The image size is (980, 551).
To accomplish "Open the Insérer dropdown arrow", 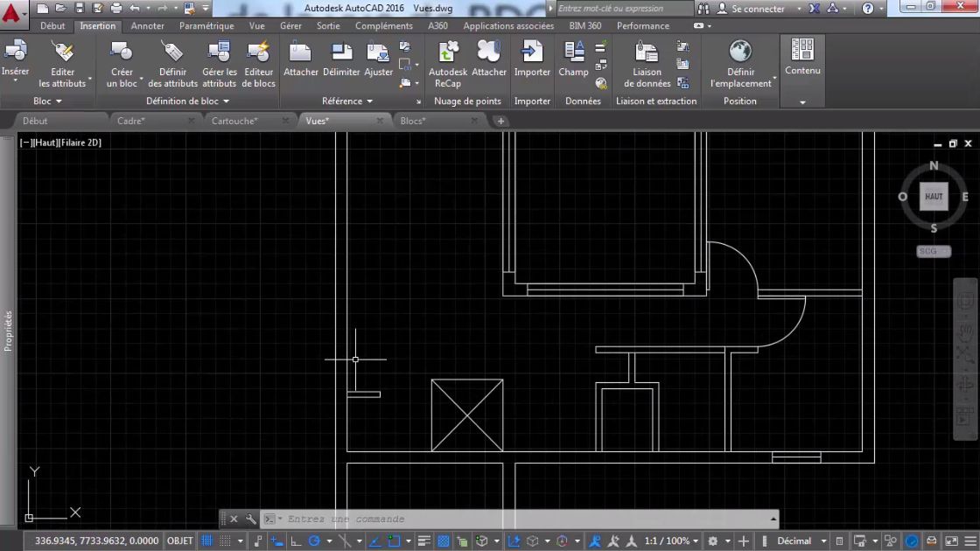I will coord(16,80).
